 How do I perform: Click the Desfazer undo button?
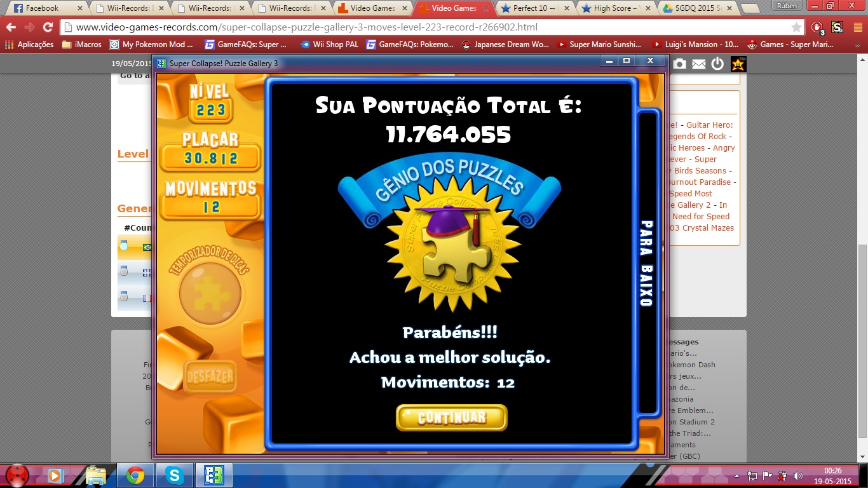(x=210, y=376)
